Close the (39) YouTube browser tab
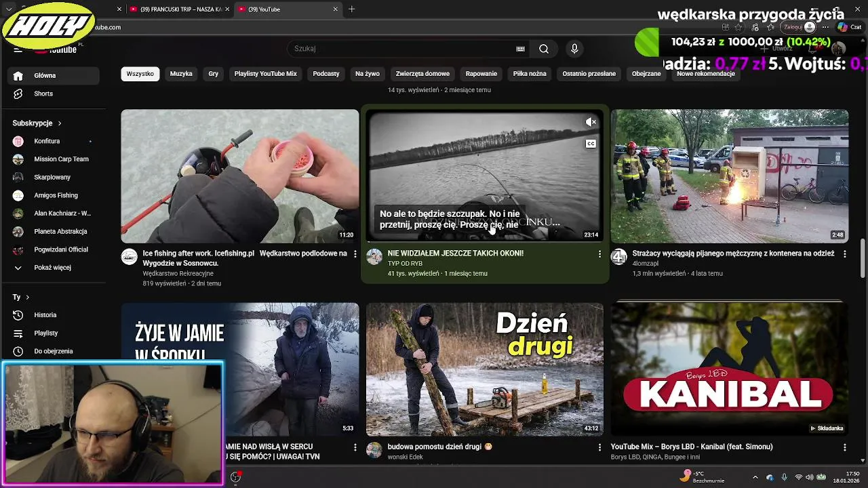868x488 pixels. (x=335, y=9)
